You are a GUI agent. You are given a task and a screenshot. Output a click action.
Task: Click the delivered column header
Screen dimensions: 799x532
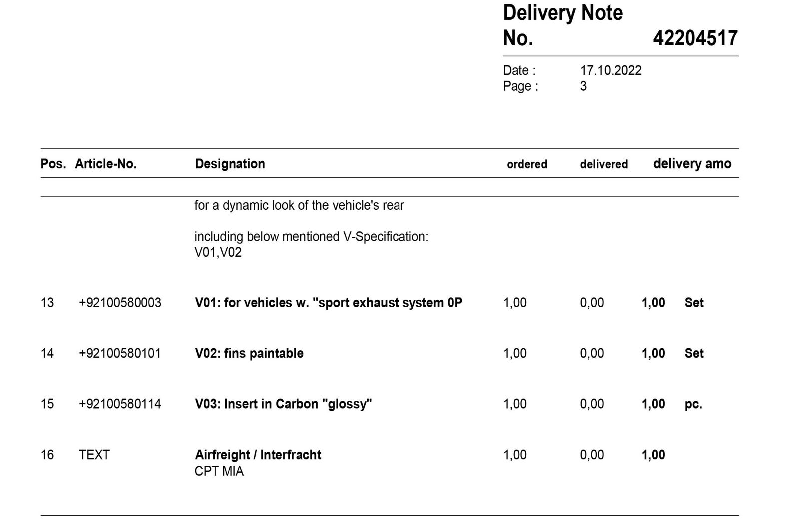click(603, 164)
